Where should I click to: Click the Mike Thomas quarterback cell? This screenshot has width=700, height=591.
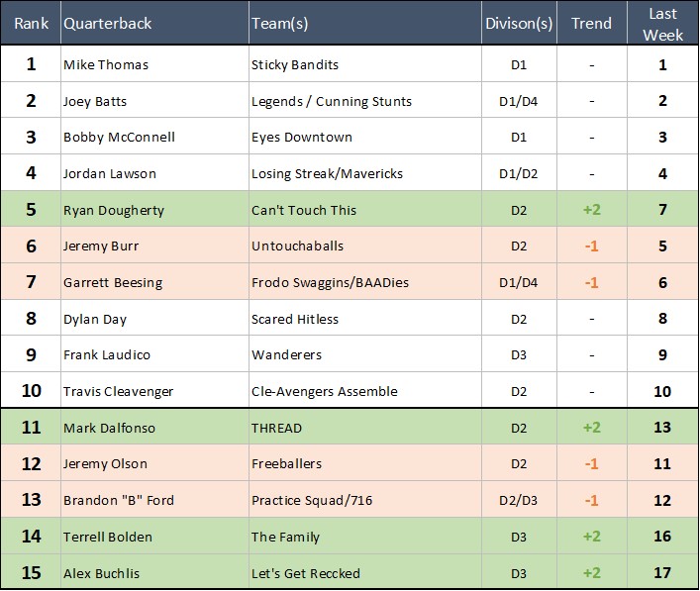106,65
